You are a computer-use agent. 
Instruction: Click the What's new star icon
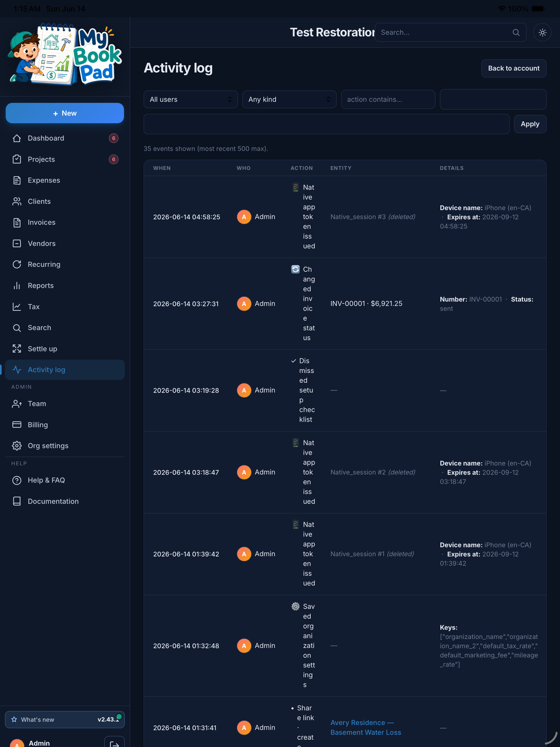click(14, 719)
